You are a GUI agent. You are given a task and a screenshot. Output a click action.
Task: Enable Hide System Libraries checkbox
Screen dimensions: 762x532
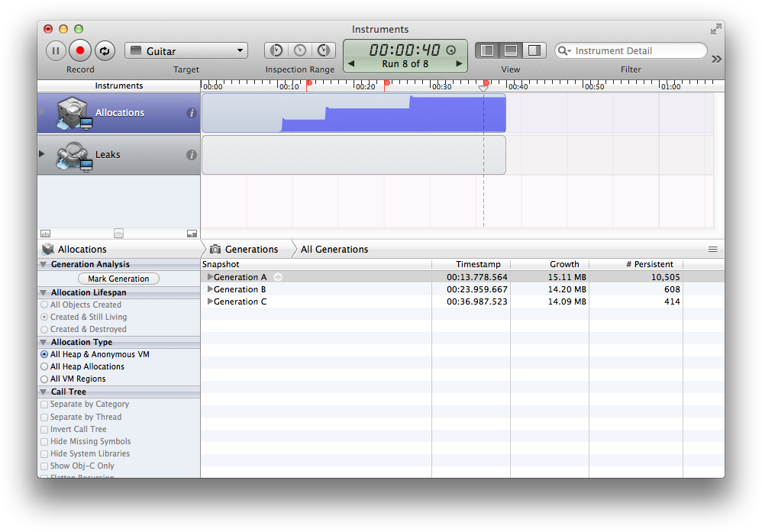click(x=45, y=454)
